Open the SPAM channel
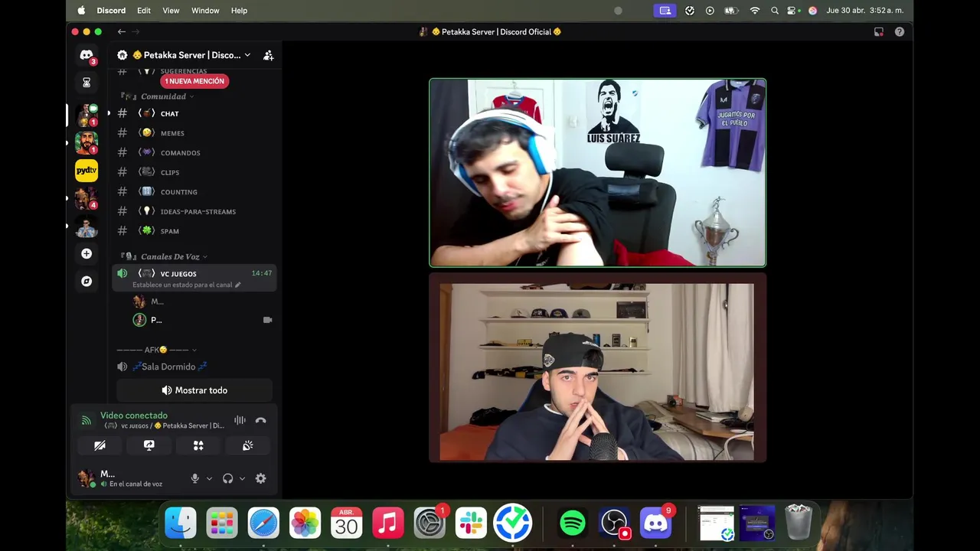The width and height of the screenshot is (980, 551). pos(194,231)
